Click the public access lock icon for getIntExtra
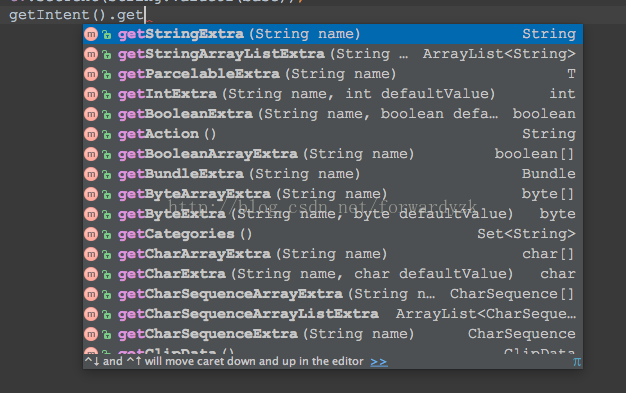 tap(106, 95)
